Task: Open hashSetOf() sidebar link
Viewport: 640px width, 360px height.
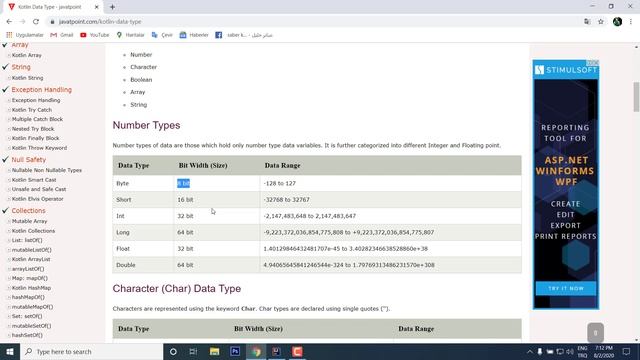Action: [x=27, y=336]
